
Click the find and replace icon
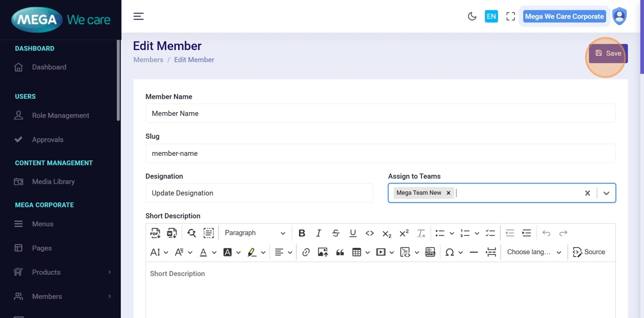[191, 233]
